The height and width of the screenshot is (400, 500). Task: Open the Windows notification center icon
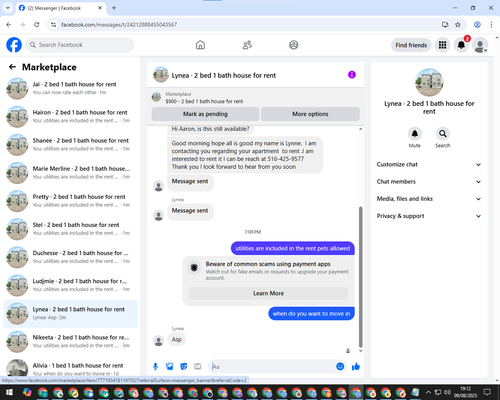(x=488, y=392)
